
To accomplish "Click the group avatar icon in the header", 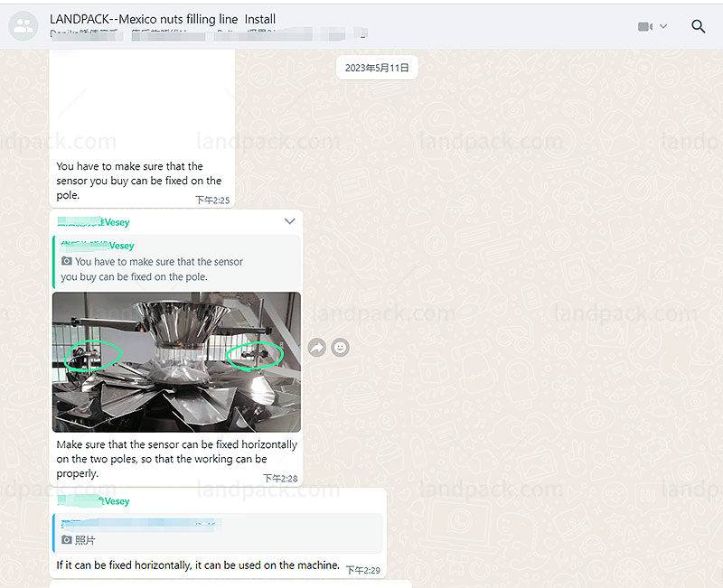I will click(x=24, y=26).
